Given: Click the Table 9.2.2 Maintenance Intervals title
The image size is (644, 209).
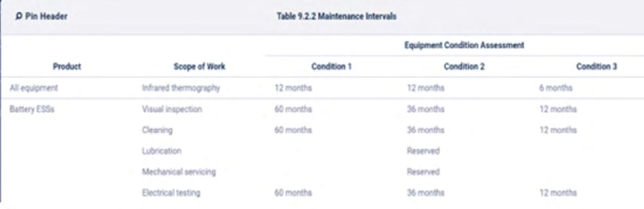Looking at the screenshot, I should tap(337, 16).
